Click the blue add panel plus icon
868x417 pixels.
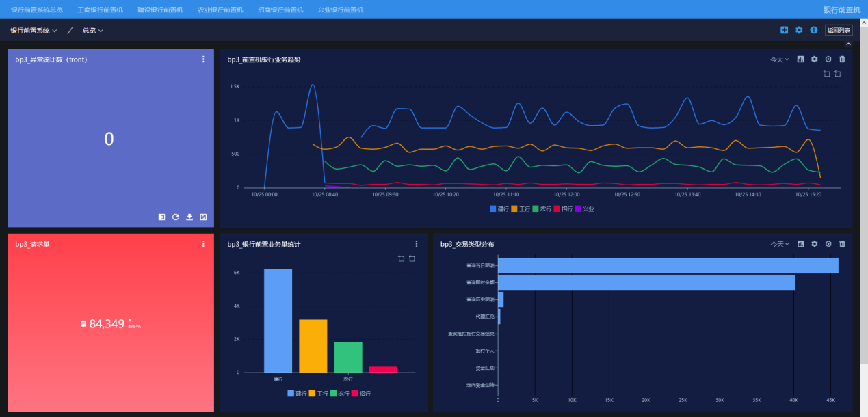pos(785,30)
